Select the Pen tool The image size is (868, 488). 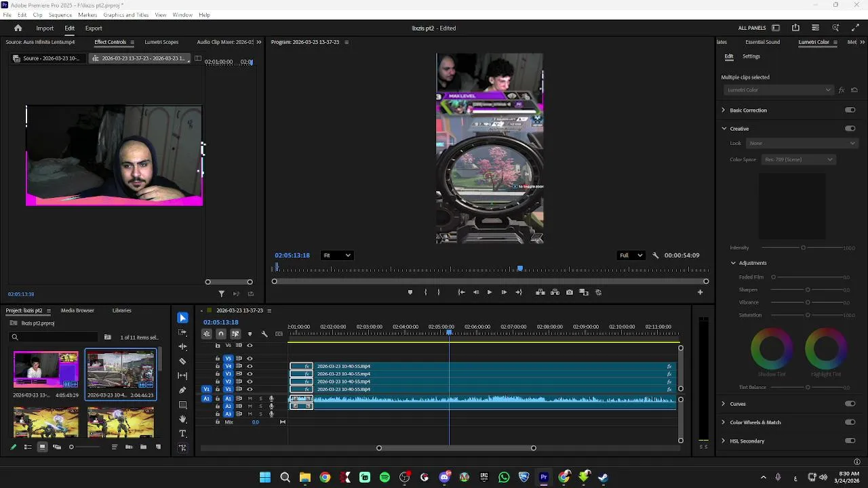182,390
